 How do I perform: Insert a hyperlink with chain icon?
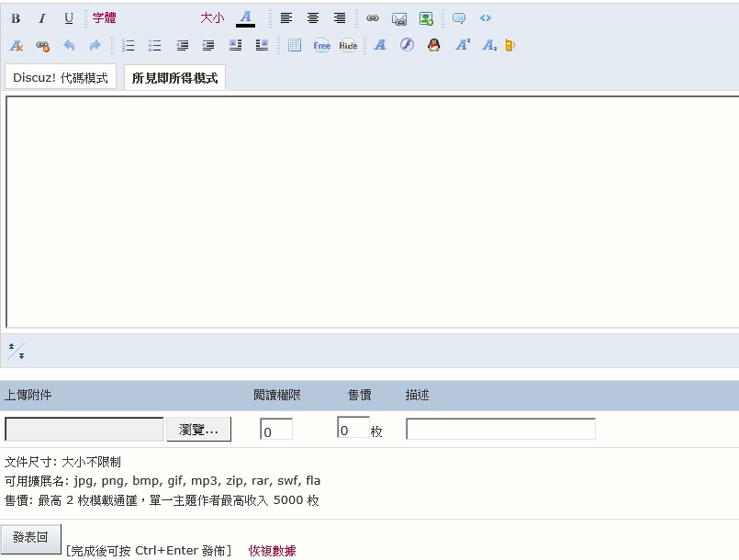(x=373, y=18)
